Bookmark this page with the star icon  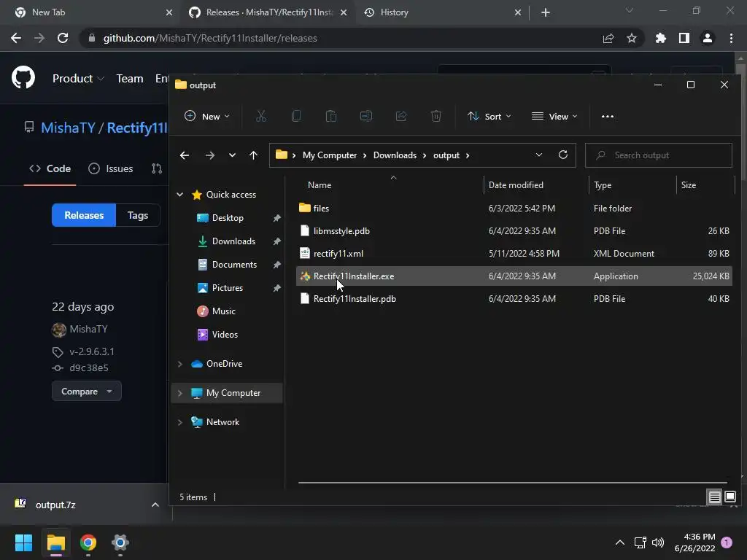coord(632,38)
